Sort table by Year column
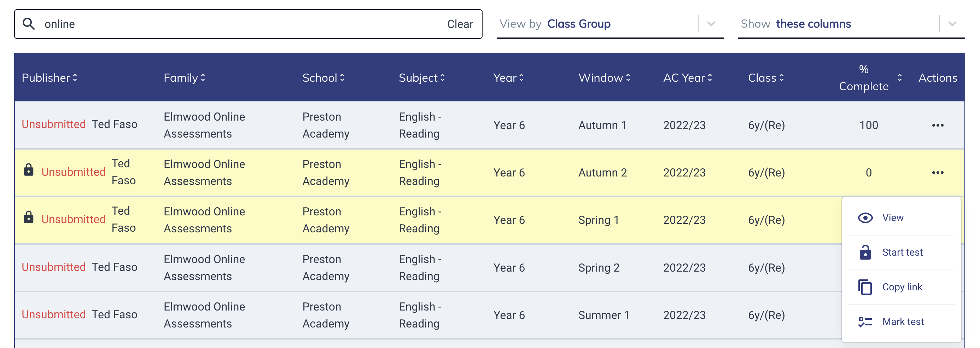980x348 pixels. 521,78
